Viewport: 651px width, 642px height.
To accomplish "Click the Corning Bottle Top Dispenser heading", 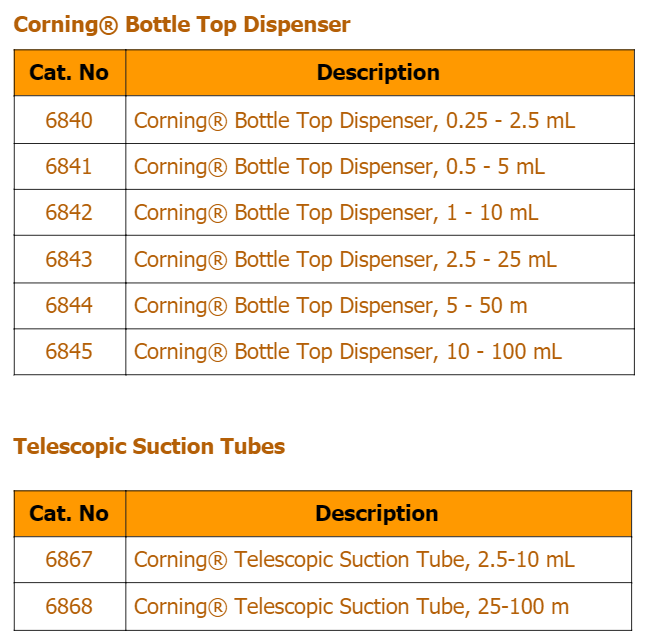I will 182,25.
